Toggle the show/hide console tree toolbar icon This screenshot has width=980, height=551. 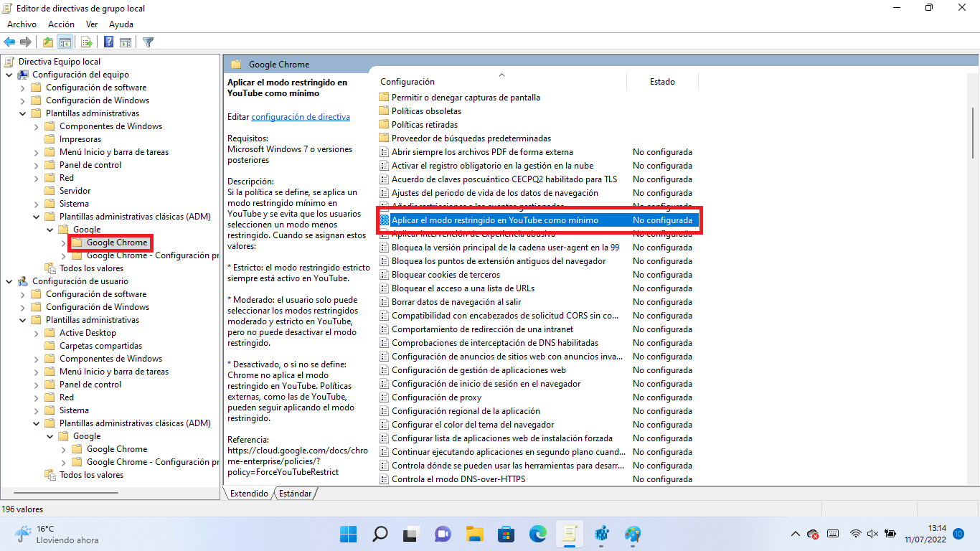click(x=65, y=42)
